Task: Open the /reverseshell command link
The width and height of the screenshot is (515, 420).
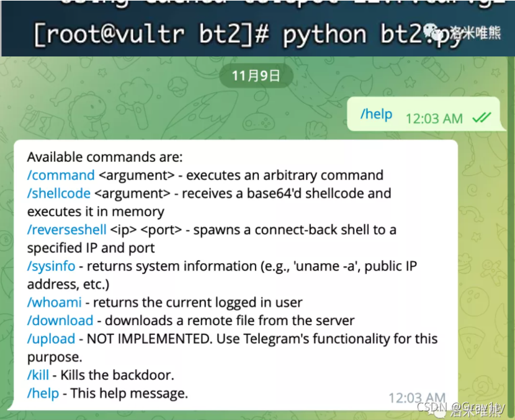Action: click(x=66, y=230)
